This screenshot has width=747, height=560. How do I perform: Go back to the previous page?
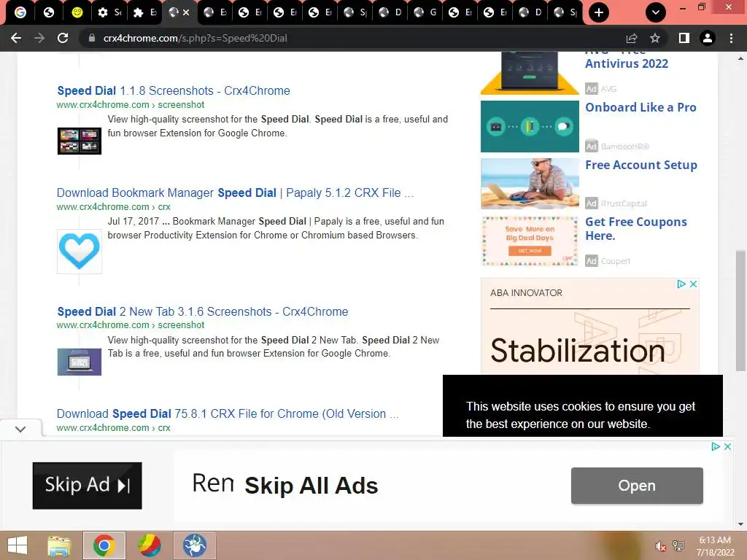click(16, 38)
